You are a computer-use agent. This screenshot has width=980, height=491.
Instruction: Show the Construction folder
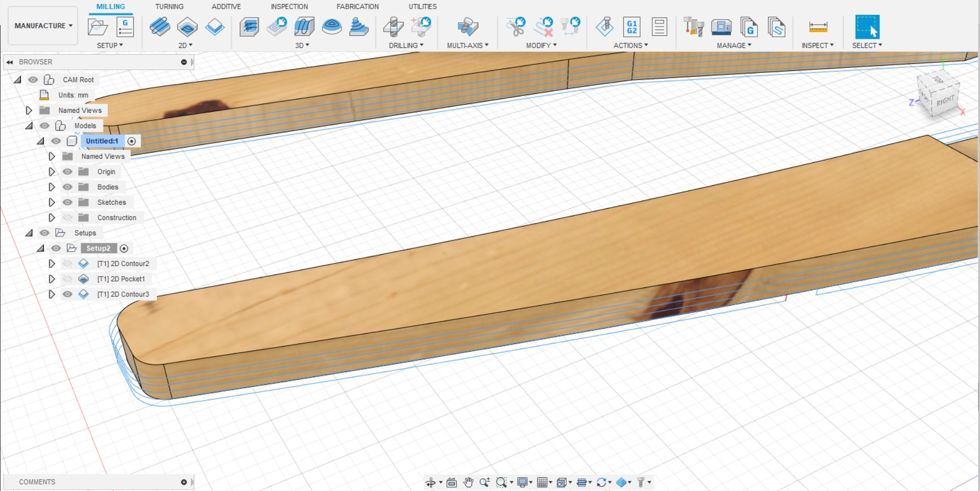[67, 217]
